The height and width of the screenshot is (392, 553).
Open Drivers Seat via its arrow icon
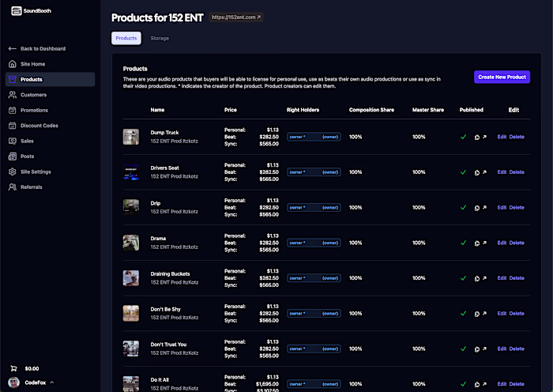click(484, 172)
